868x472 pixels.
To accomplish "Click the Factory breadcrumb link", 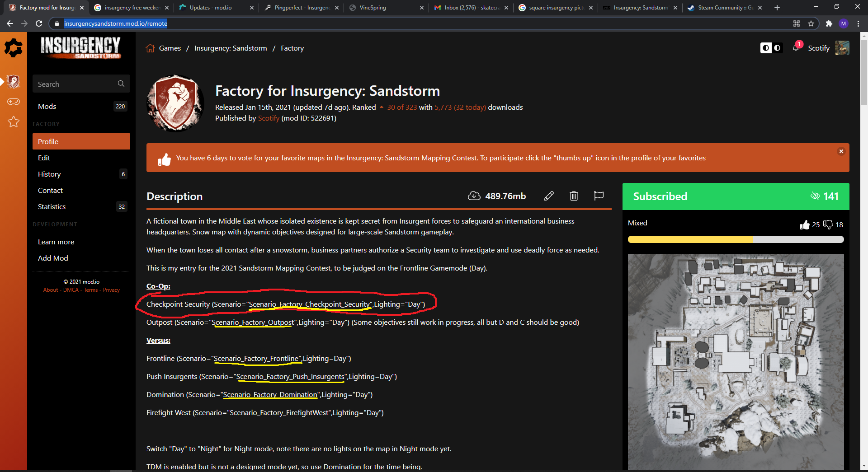I will [x=292, y=48].
